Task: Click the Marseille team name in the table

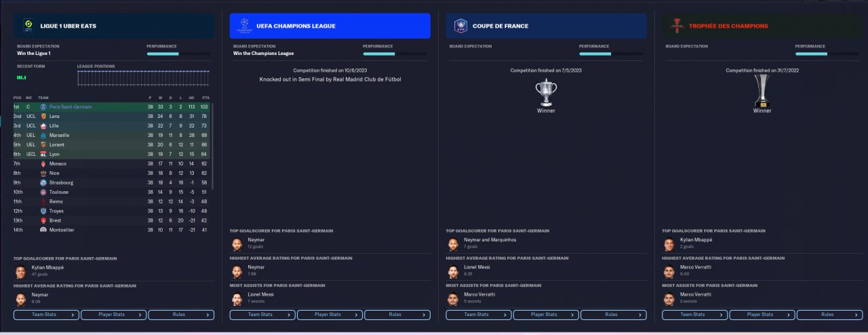Action: [x=59, y=135]
